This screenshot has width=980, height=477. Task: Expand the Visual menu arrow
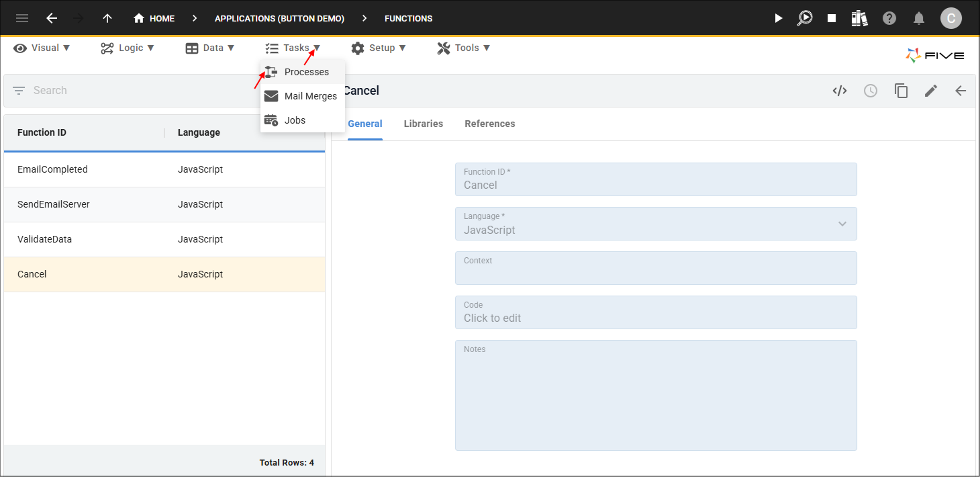coord(66,48)
